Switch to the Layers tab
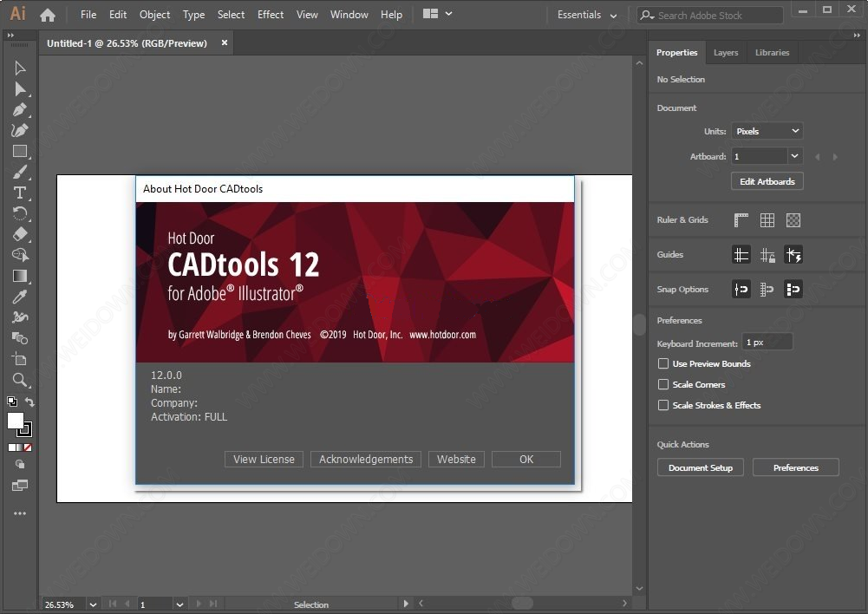Image resolution: width=868 pixels, height=614 pixels. (726, 53)
